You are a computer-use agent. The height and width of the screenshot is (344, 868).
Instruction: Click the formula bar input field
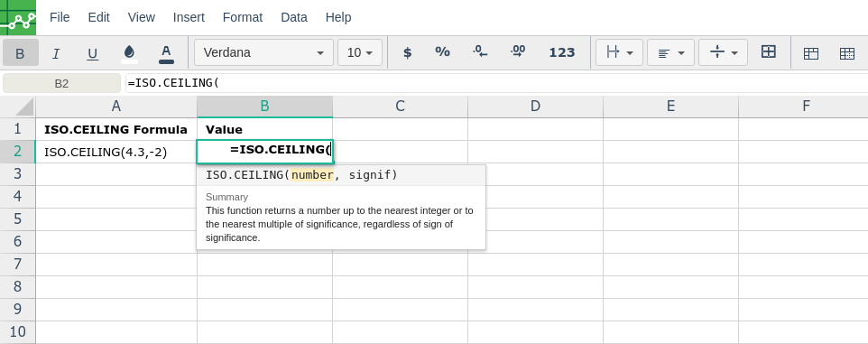coord(496,83)
